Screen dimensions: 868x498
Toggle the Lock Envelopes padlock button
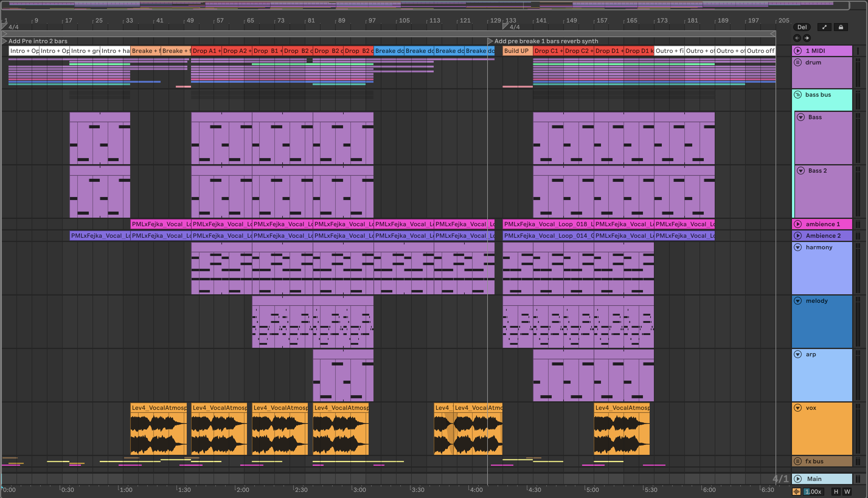[841, 27]
